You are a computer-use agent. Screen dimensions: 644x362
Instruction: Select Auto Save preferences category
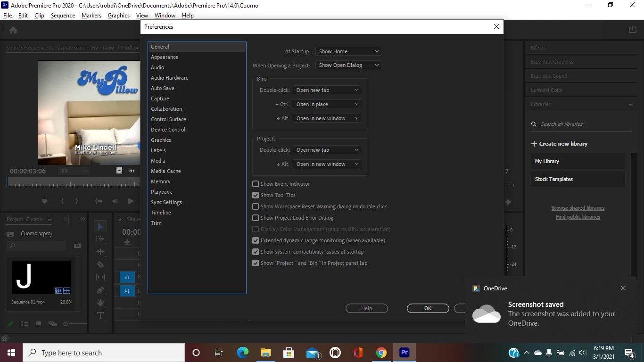[163, 88]
